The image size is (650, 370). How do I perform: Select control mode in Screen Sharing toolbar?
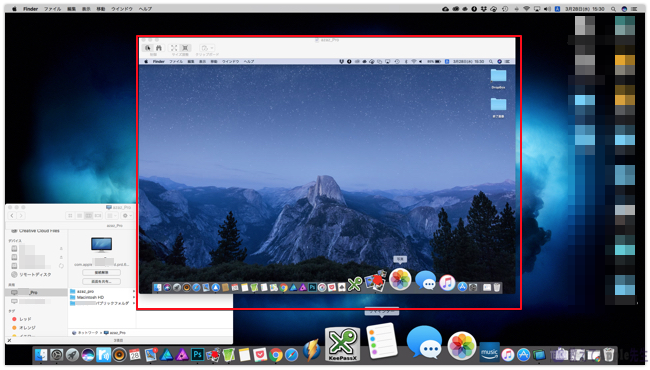148,48
